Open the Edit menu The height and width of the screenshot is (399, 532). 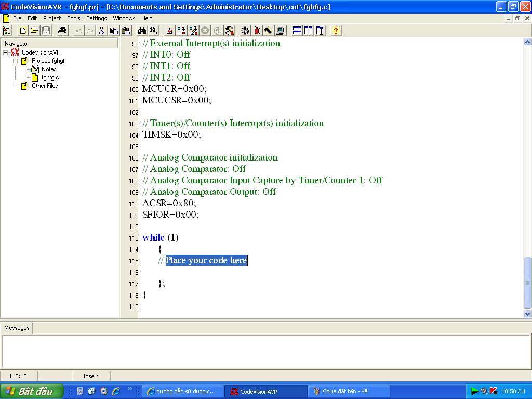(x=32, y=18)
